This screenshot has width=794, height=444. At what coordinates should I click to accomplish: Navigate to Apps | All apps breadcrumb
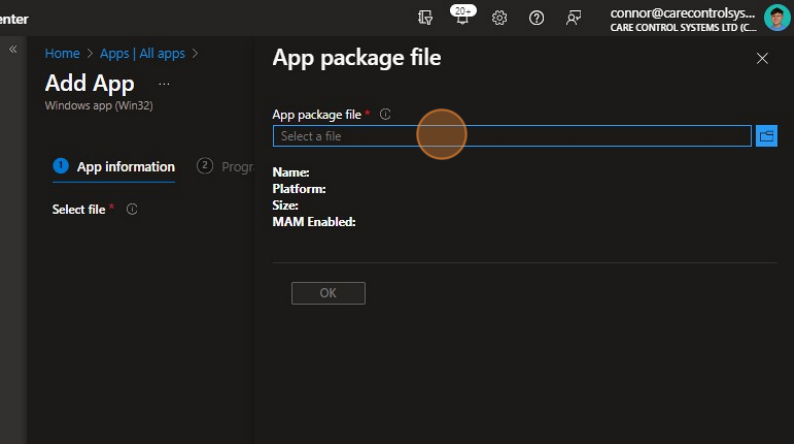[x=142, y=54]
